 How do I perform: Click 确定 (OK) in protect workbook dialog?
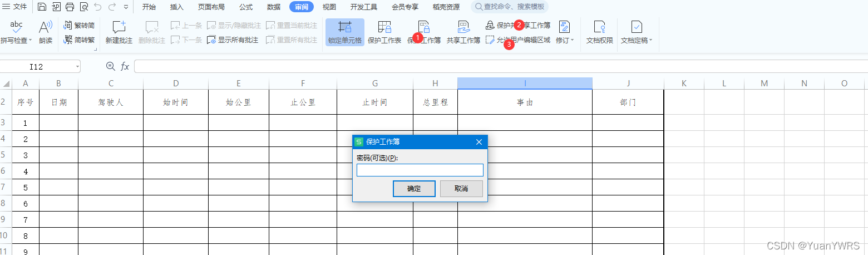point(414,189)
